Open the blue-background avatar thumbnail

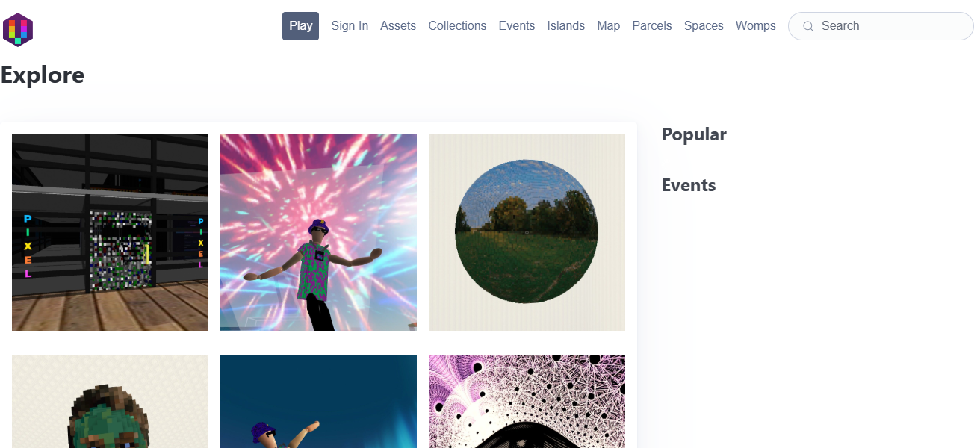point(318,402)
